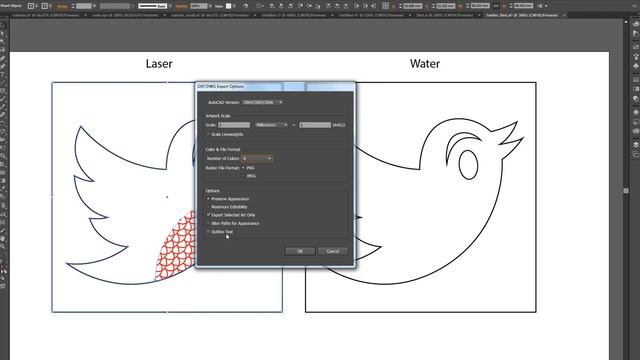Click the graphic Style swatch

point(229,6)
